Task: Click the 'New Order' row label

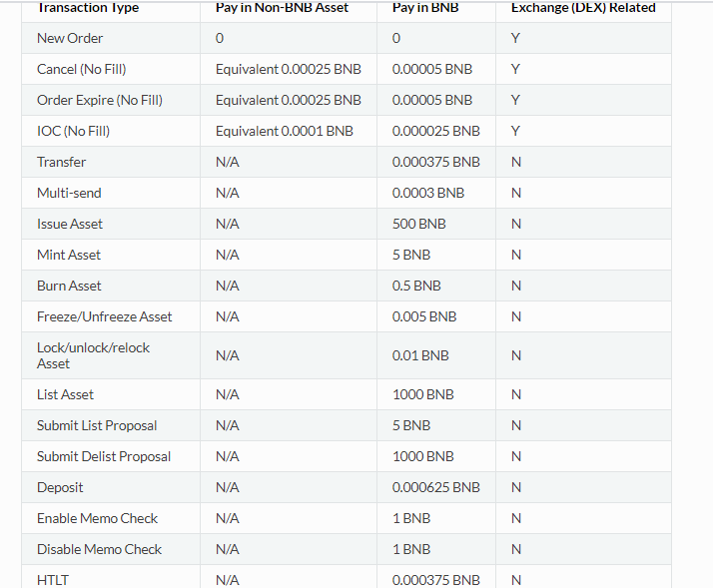Action: click(x=70, y=38)
